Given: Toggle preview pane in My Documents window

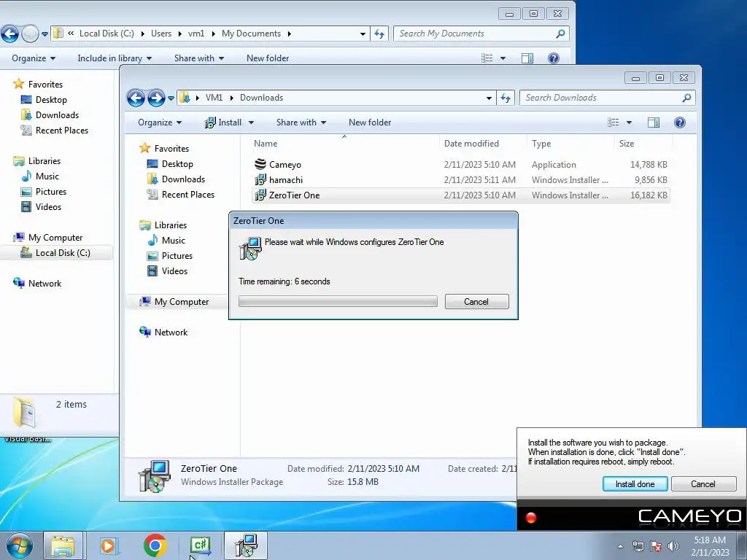Looking at the screenshot, I should click(527, 58).
